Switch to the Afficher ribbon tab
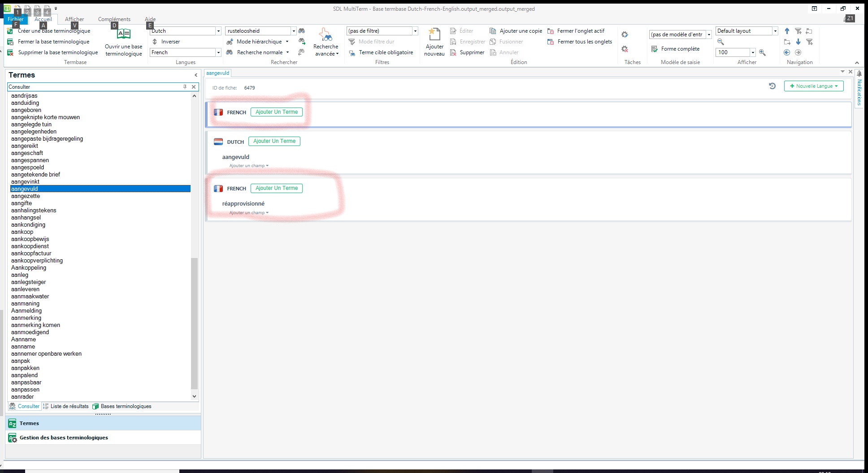Screen dimensions: 868x473 click(x=74, y=19)
